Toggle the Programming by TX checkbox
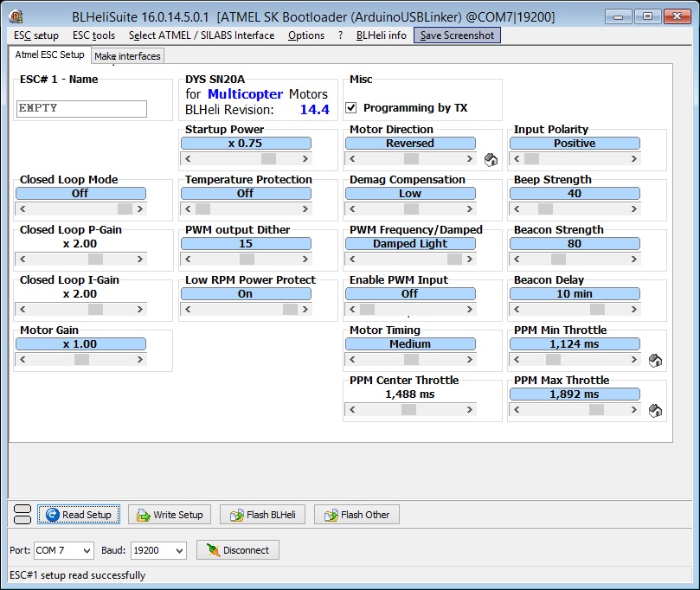Viewport: 700px width, 590px height. point(351,108)
